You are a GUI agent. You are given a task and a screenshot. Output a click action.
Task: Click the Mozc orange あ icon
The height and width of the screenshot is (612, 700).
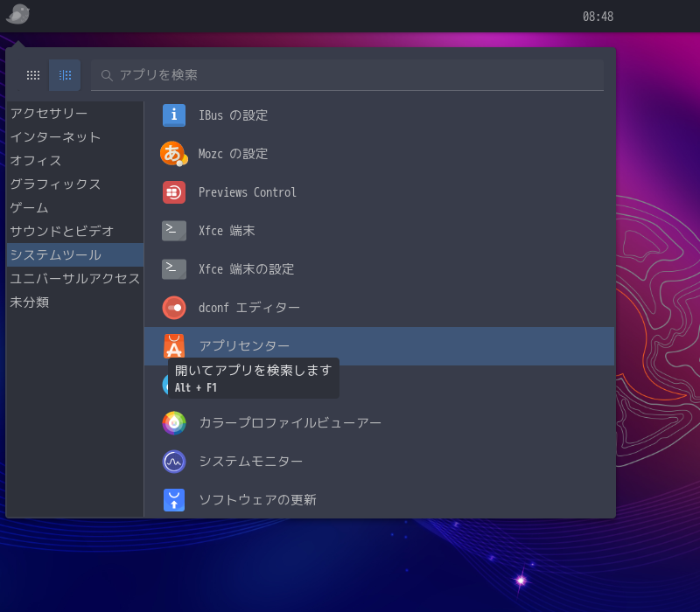point(174,154)
